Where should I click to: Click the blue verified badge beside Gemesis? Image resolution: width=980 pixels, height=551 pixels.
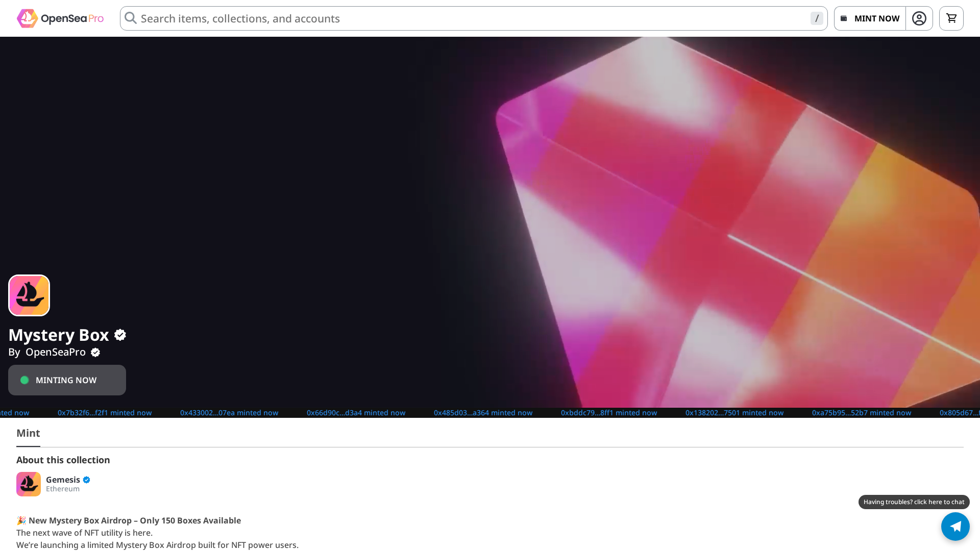[x=86, y=480]
